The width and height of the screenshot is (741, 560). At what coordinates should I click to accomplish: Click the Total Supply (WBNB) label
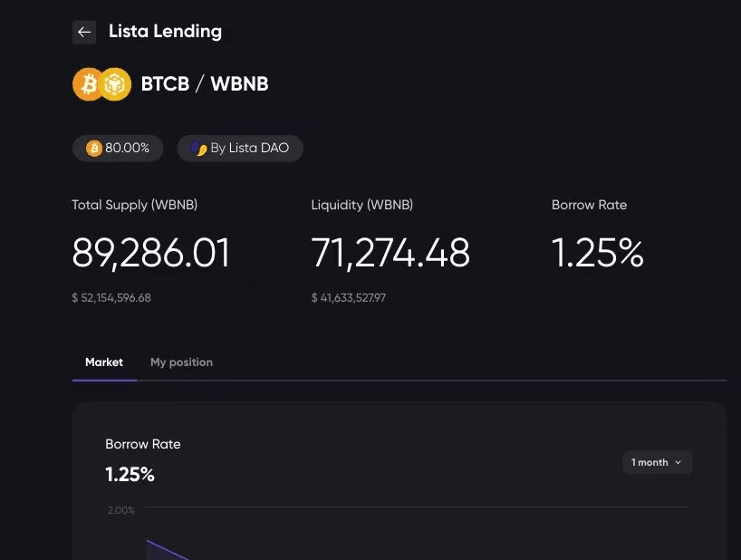click(x=135, y=205)
